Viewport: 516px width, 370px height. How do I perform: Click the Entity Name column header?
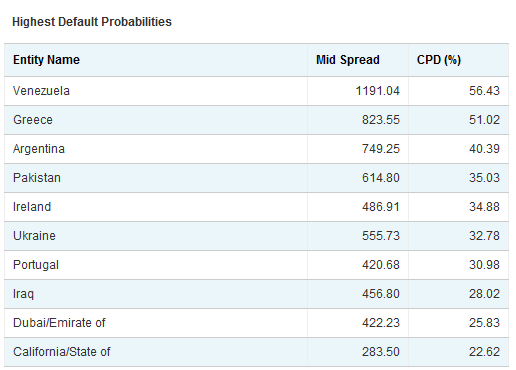pos(46,60)
